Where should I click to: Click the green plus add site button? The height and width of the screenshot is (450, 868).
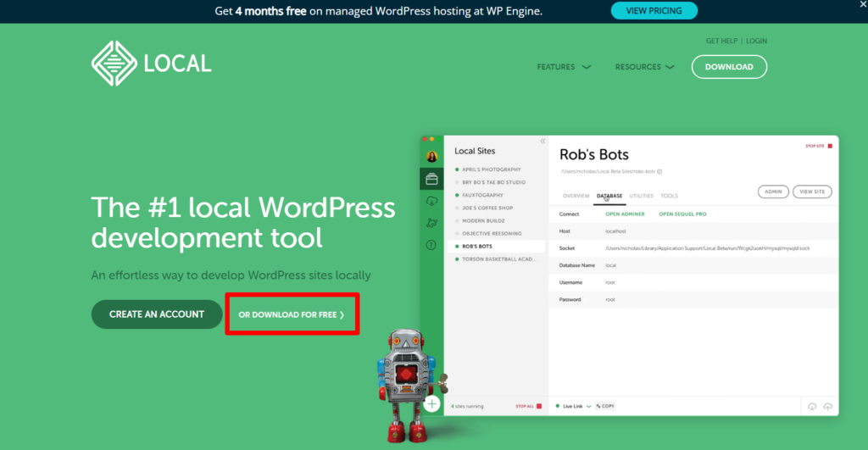click(432, 403)
